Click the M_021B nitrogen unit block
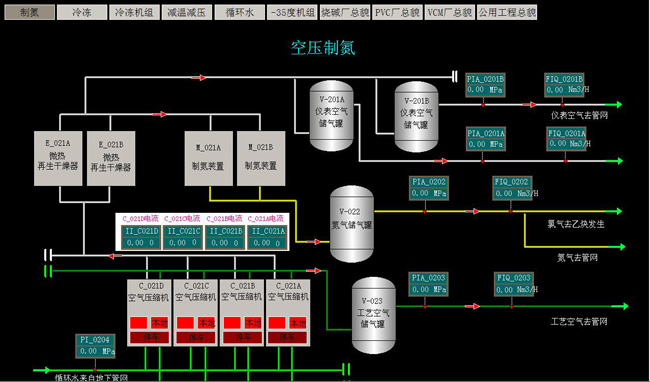This screenshot has height=382, width=650. coord(261,158)
